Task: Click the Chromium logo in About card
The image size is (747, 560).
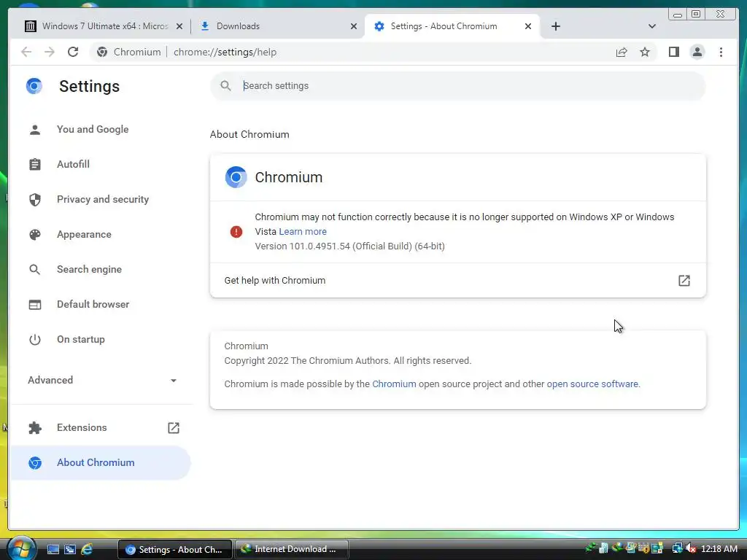Action: (x=236, y=177)
